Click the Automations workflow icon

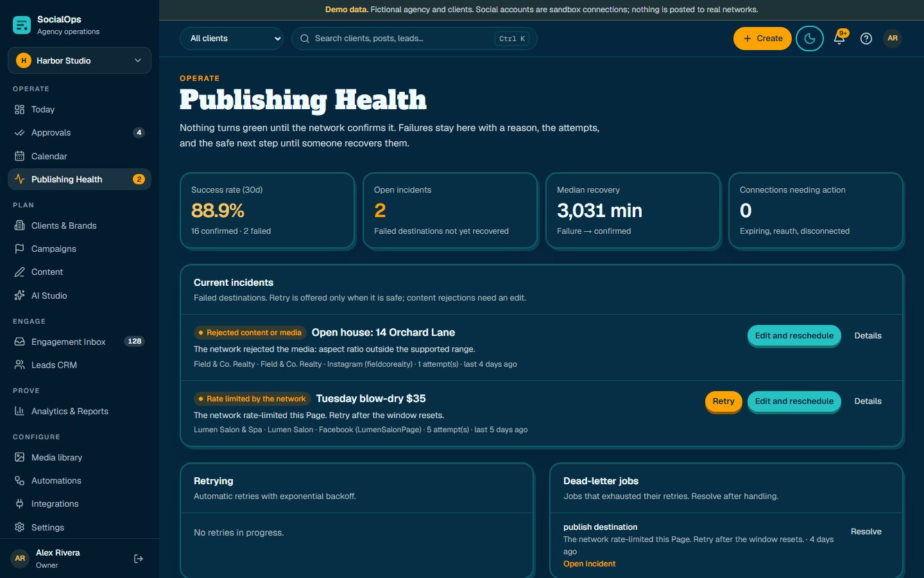point(19,481)
